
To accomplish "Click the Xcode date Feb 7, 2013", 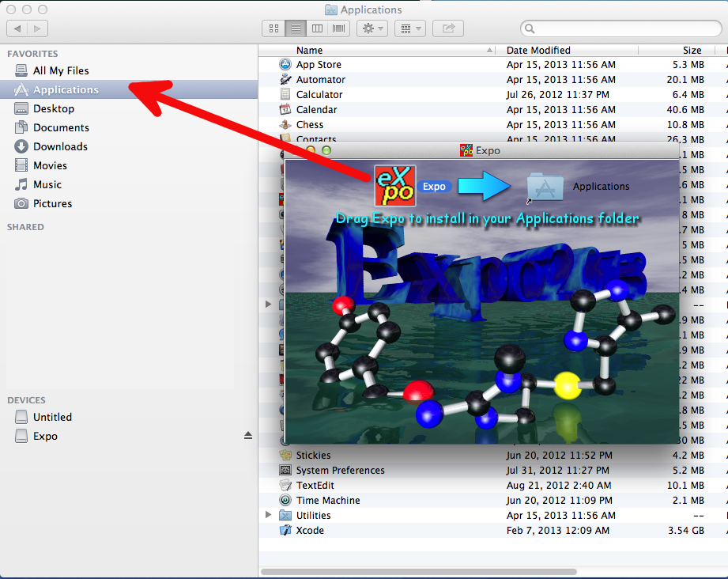I will pos(557,531).
